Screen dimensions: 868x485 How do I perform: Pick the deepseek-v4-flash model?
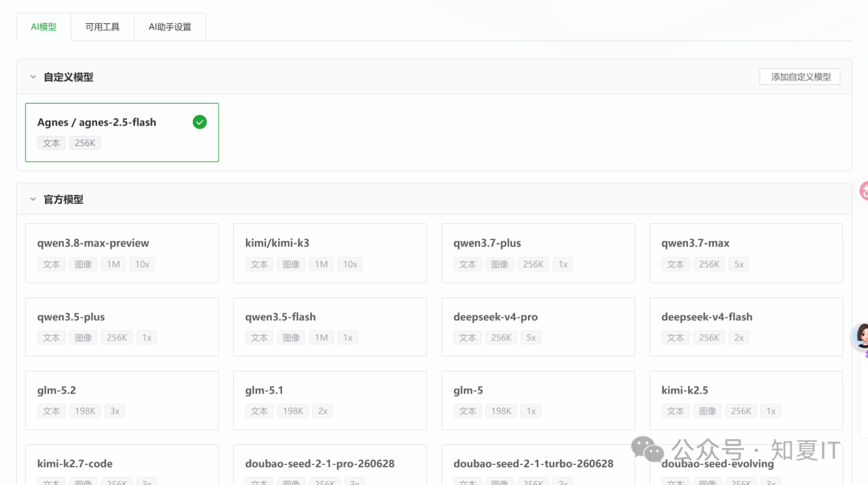746,327
